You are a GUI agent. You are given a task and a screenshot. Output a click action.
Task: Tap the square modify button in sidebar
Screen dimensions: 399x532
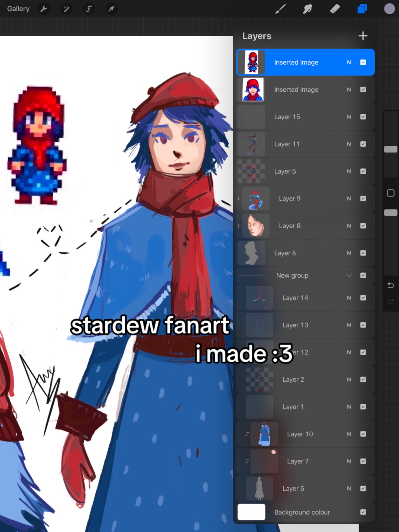tap(391, 193)
